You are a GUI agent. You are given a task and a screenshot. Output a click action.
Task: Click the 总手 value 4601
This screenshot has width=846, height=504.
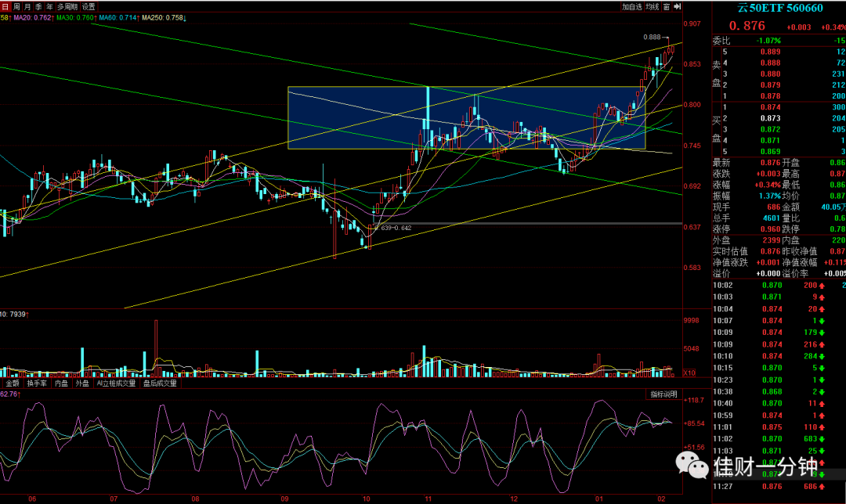[772, 218]
